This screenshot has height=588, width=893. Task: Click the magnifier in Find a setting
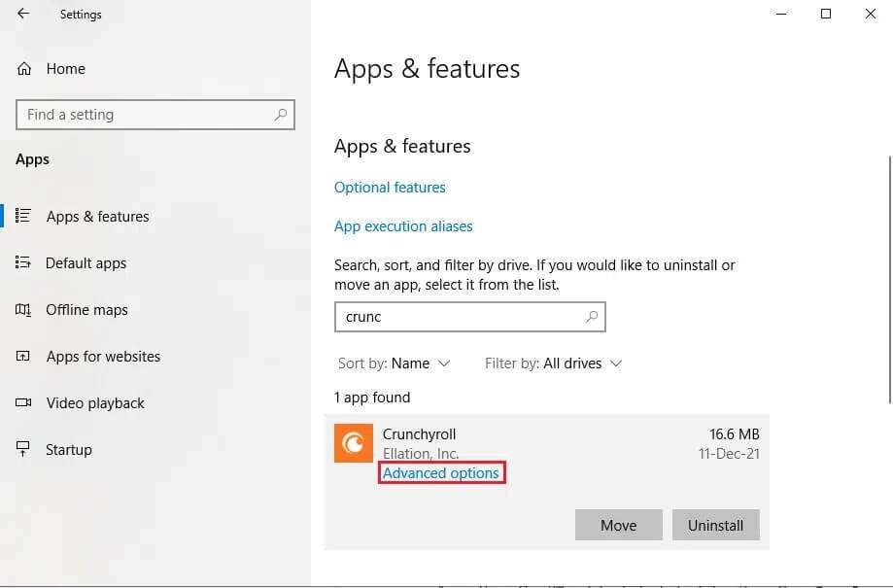pos(281,115)
